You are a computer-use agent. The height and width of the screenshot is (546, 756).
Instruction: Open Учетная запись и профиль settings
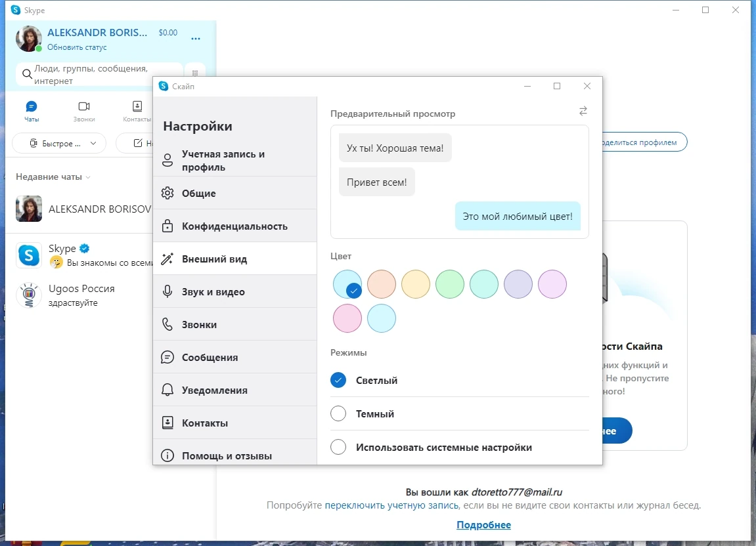(234, 160)
